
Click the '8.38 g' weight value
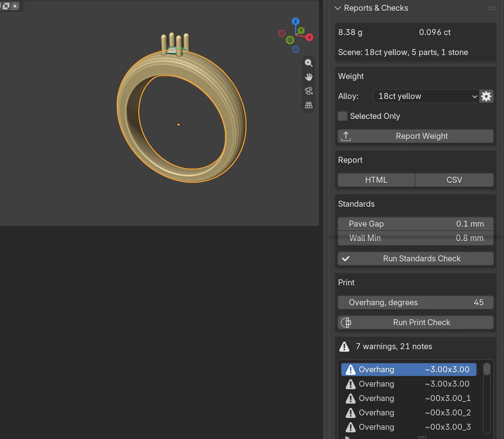350,32
